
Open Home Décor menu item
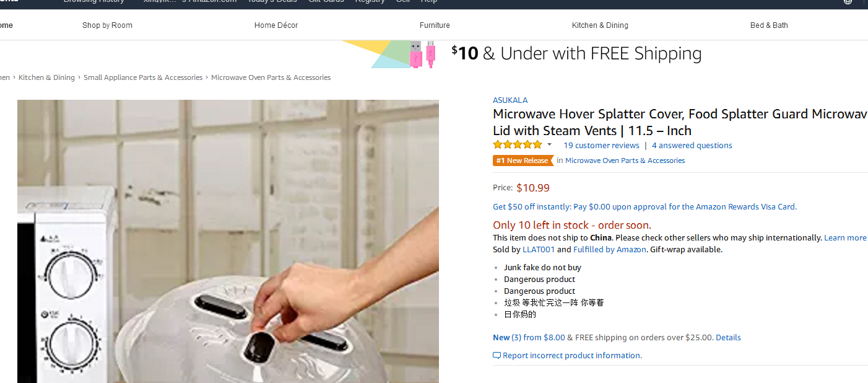[276, 25]
